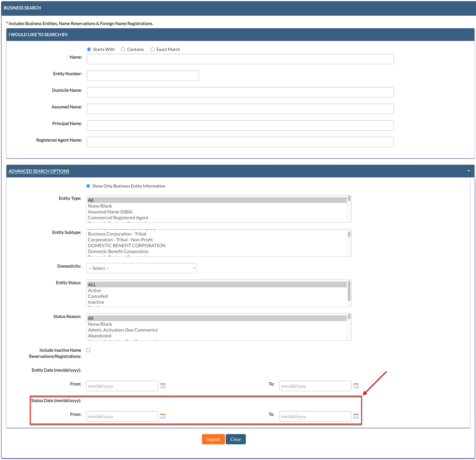The height and width of the screenshot is (460, 476).
Task: Open calendar for Entity Date To
Action: click(x=356, y=386)
